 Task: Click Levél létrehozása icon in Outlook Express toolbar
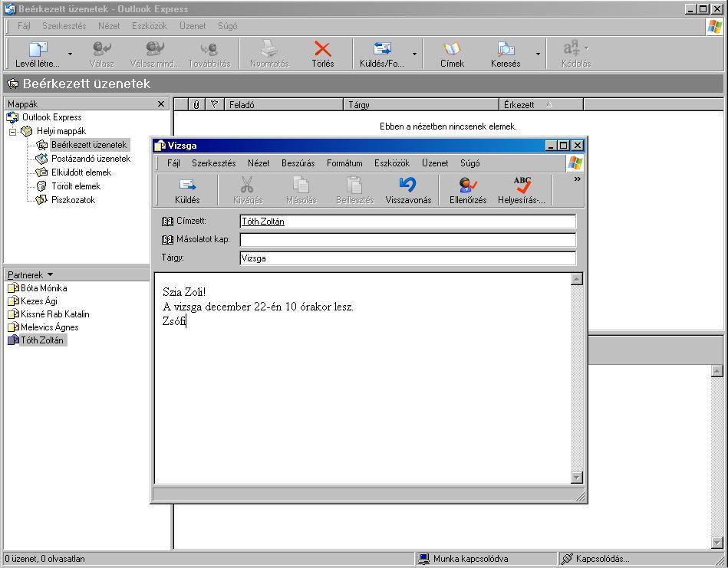click(x=38, y=49)
